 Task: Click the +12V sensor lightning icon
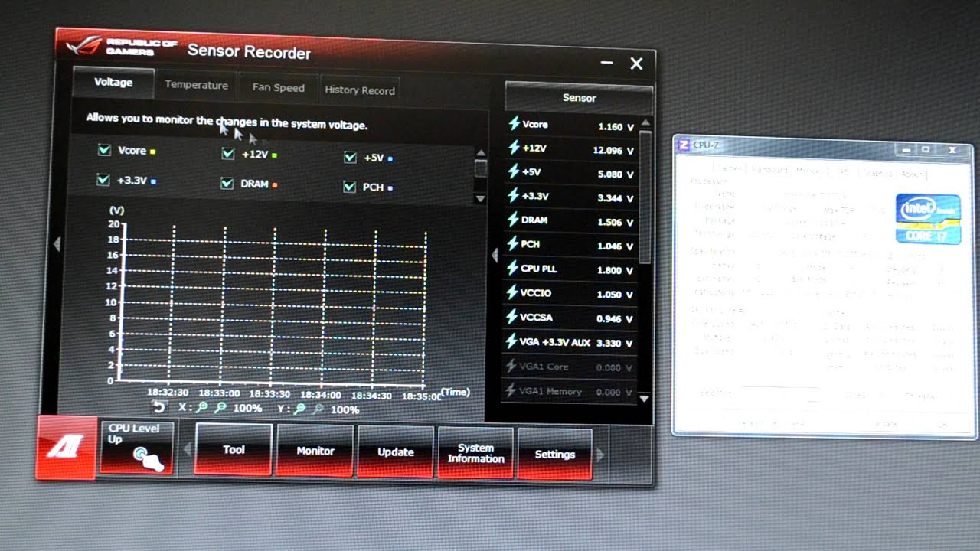(514, 148)
